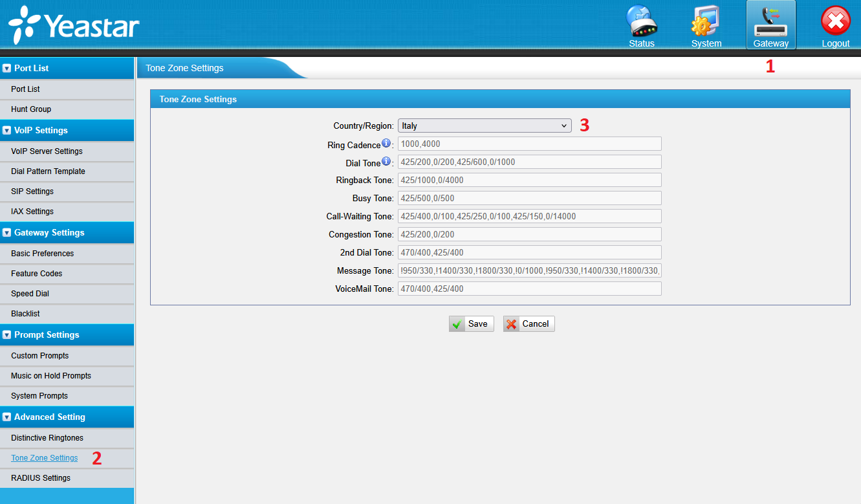Open the Country/Region dropdown
Image resolution: width=861 pixels, height=504 pixels.
[484, 126]
